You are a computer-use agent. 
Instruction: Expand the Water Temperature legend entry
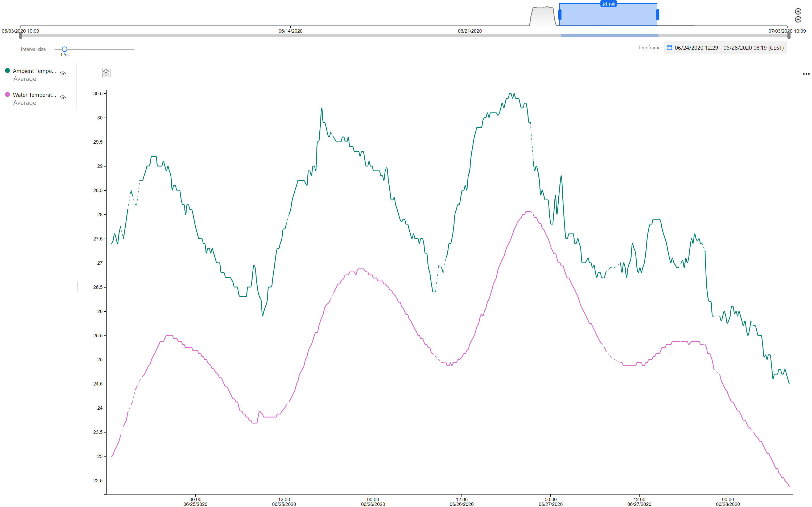(x=35, y=95)
